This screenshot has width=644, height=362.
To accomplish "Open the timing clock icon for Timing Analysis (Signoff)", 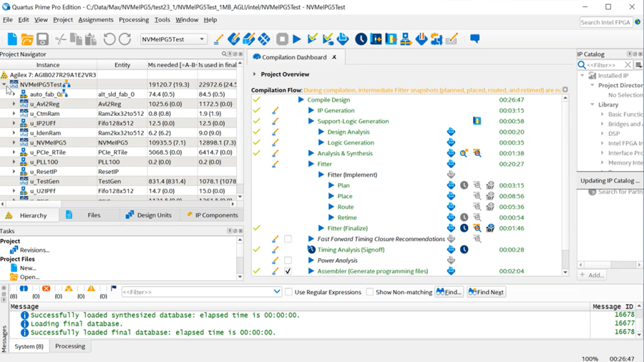I will coord(464,250).
